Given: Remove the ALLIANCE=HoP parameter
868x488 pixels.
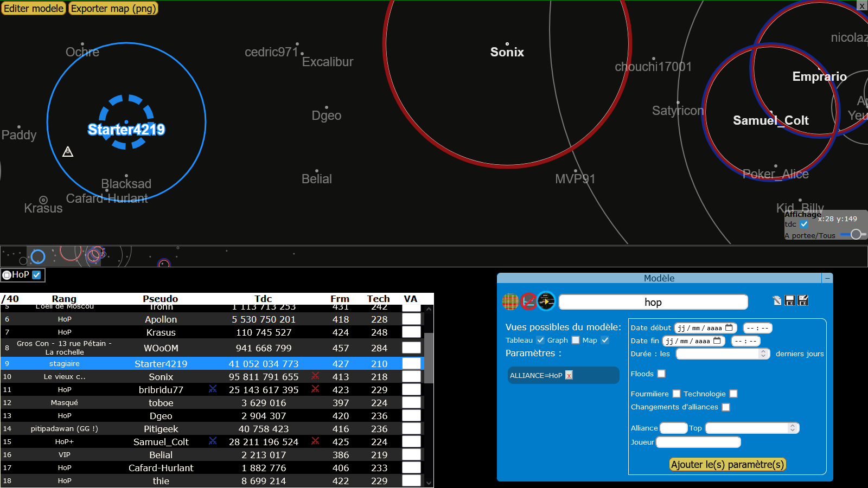Looking at the screenshot, I should (569, 375).
